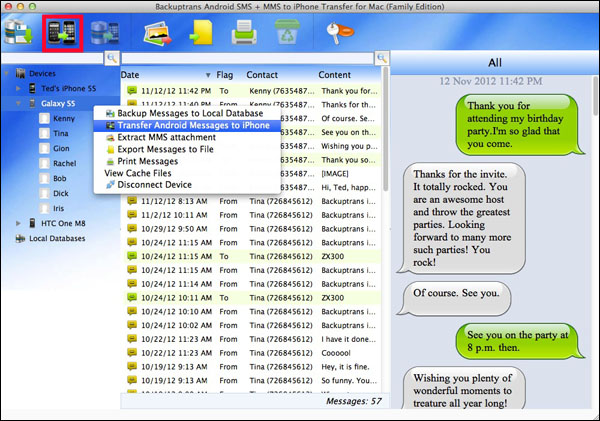Screen dimensions: 600x421
Task: Choose Backup Messages to Local Database
Action: (188, 113)
